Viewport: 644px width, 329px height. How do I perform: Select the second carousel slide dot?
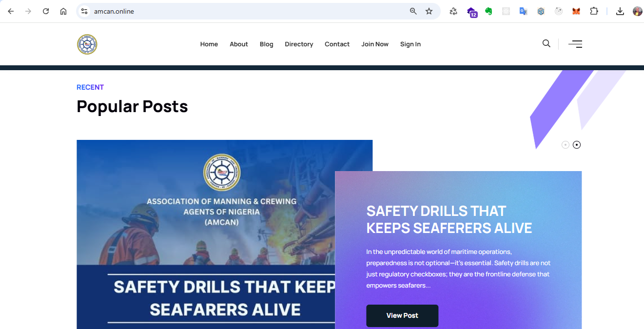577,145
